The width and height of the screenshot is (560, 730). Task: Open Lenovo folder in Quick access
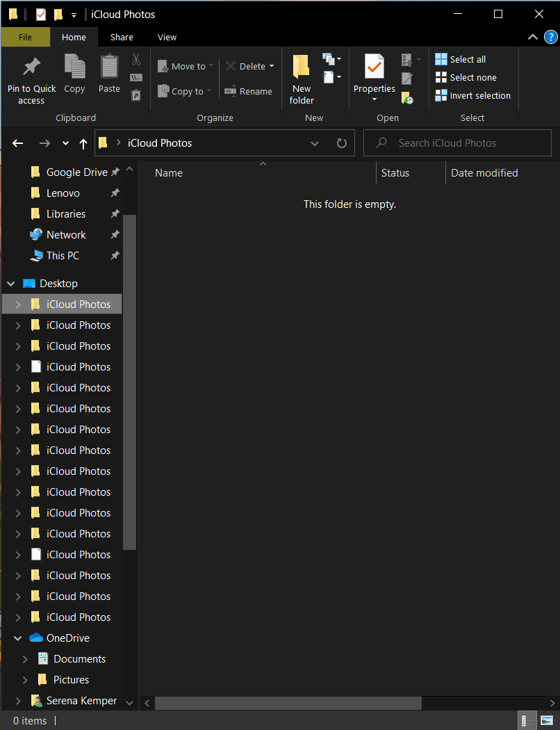[63, 193]
